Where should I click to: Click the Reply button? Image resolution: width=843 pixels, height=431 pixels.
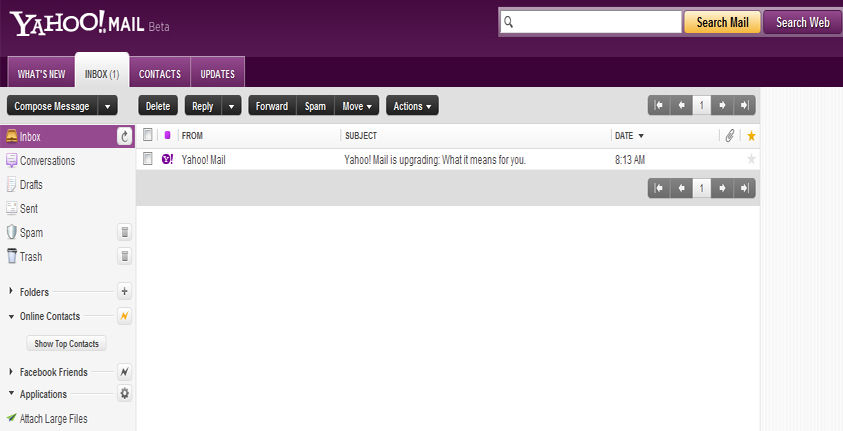coord(203,106)
